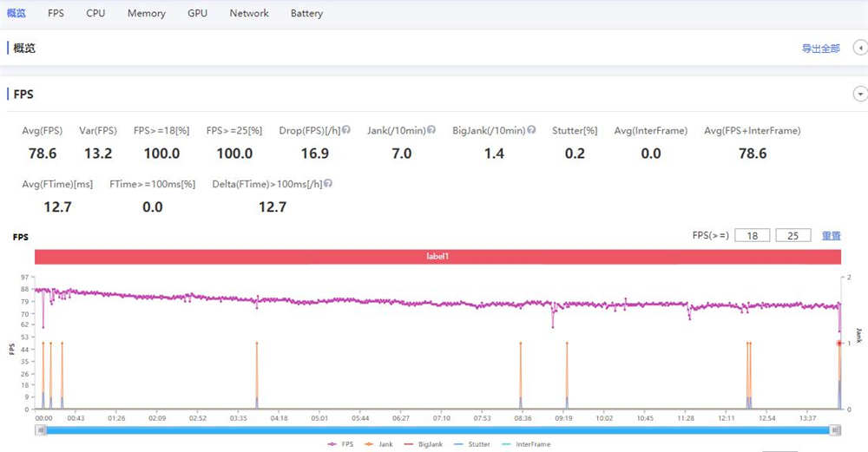This screenshot has height=452, width=868.
Task: Click the blue timeline range bar
Action: point(437,430)
